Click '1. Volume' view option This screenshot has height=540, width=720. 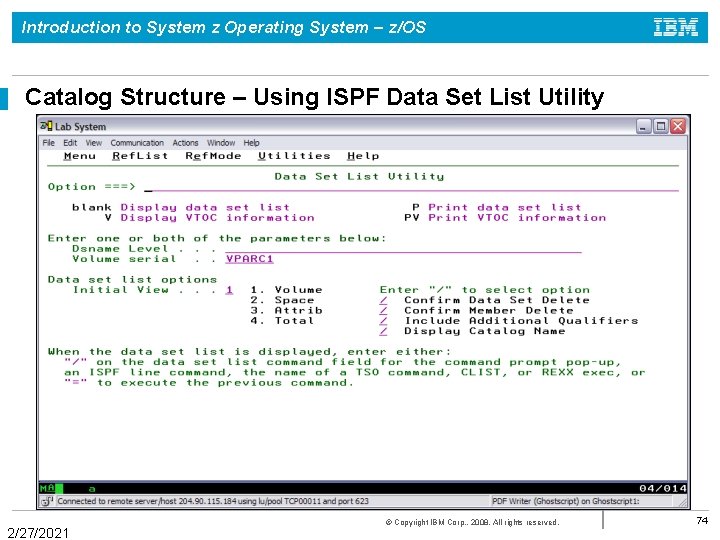coord(286,290)
